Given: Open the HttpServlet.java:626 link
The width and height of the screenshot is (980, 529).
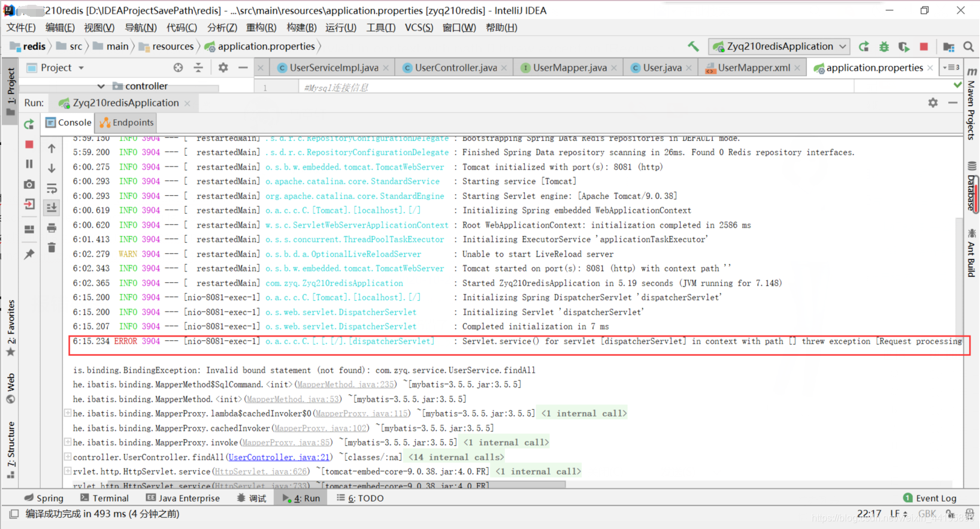Looking at the screenshot, I should 261,471.
